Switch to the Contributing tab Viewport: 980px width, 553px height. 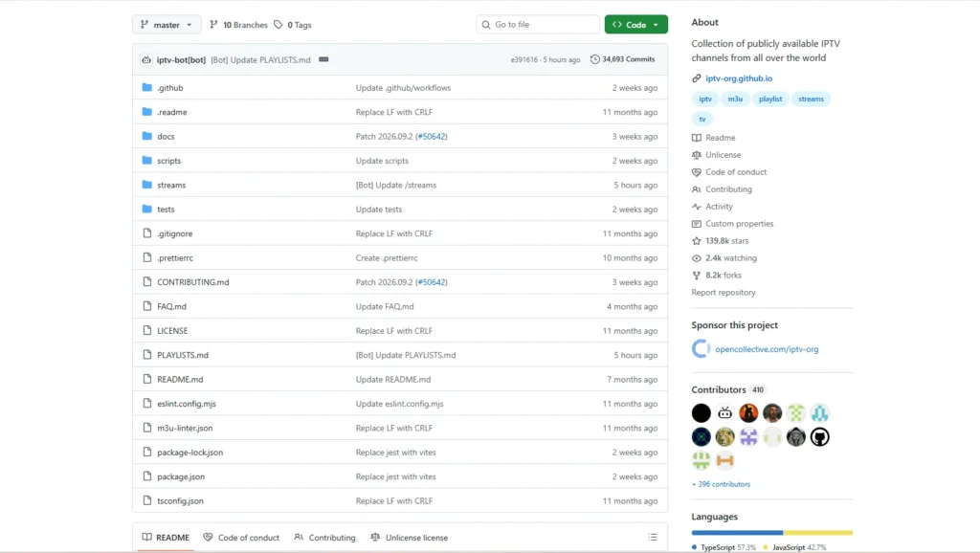pyautogui.click(x=324, y=538)
